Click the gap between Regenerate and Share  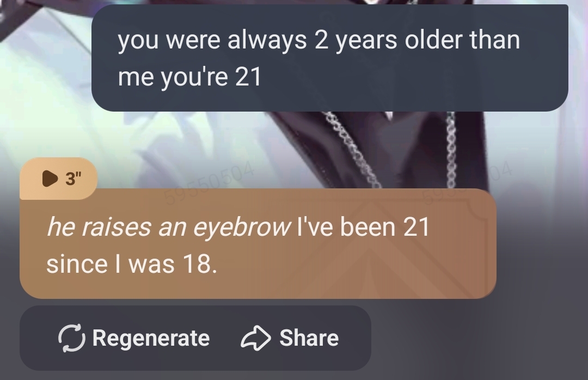[225, 338]
